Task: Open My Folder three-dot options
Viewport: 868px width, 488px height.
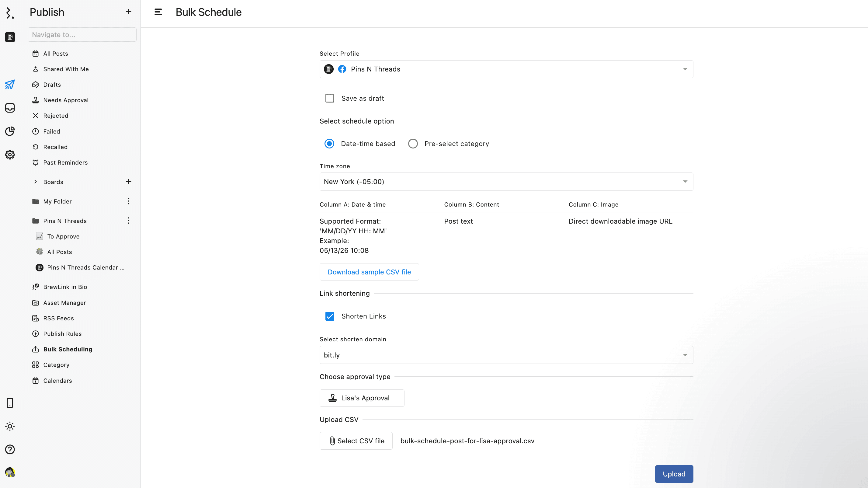Action: click(128, 201)
